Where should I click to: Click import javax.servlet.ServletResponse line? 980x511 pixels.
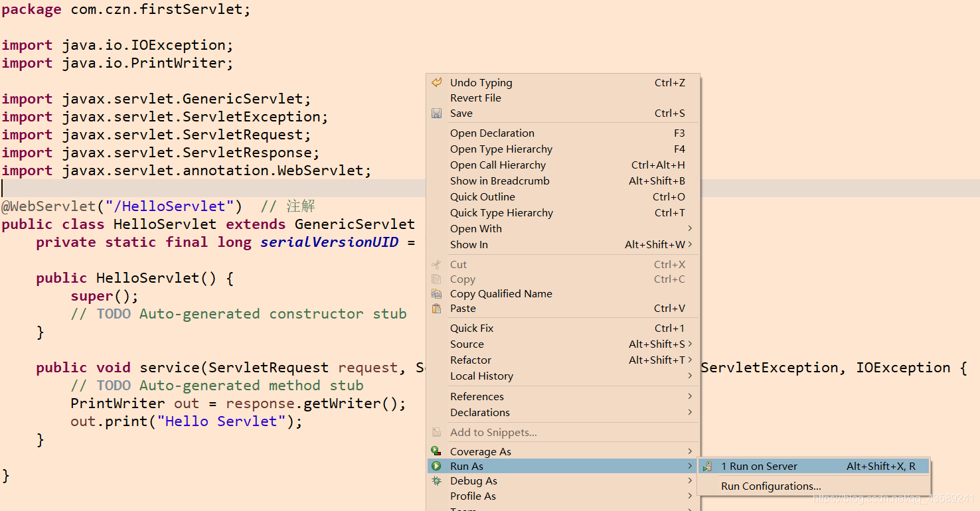[x=161, y=153]
